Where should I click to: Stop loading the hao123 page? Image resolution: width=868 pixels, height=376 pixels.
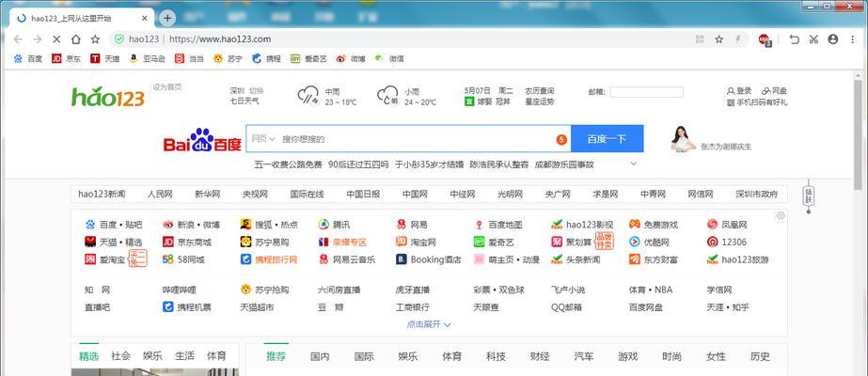point(56,39)
